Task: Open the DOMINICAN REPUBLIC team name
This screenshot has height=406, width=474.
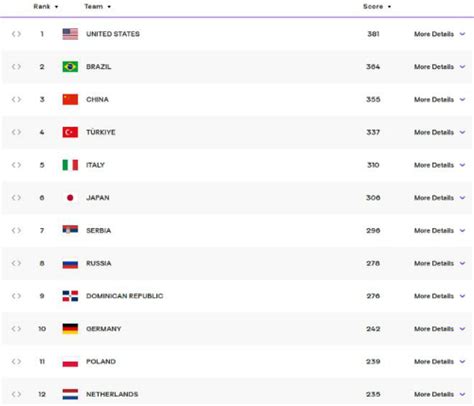Action: 125,296
